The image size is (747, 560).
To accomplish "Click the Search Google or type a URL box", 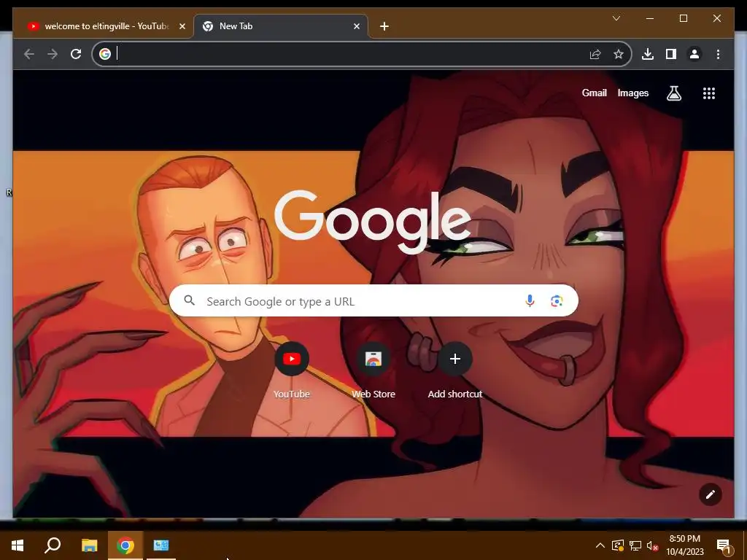I will (x=373, y=301).
